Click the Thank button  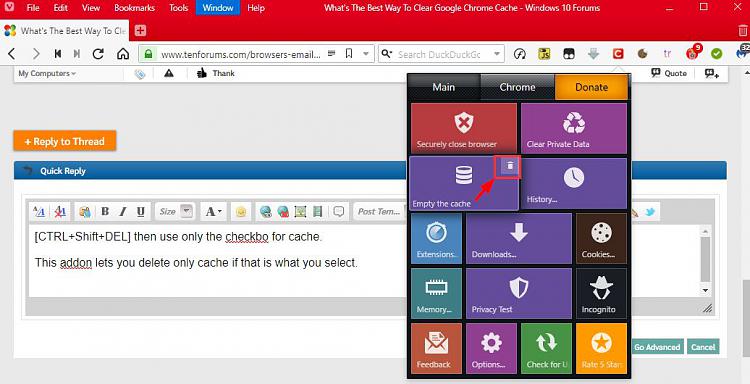216,73
